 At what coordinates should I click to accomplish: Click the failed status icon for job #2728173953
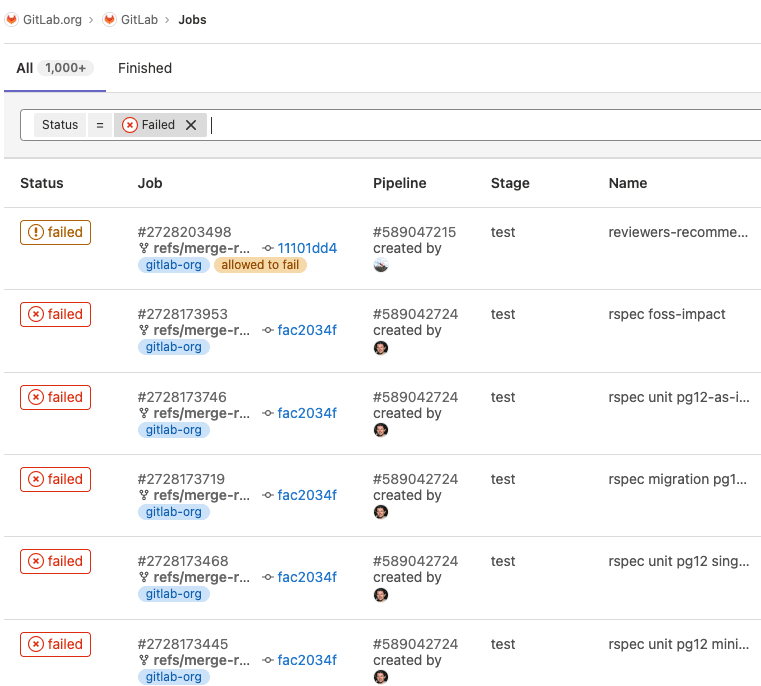[x=35, y=314]
